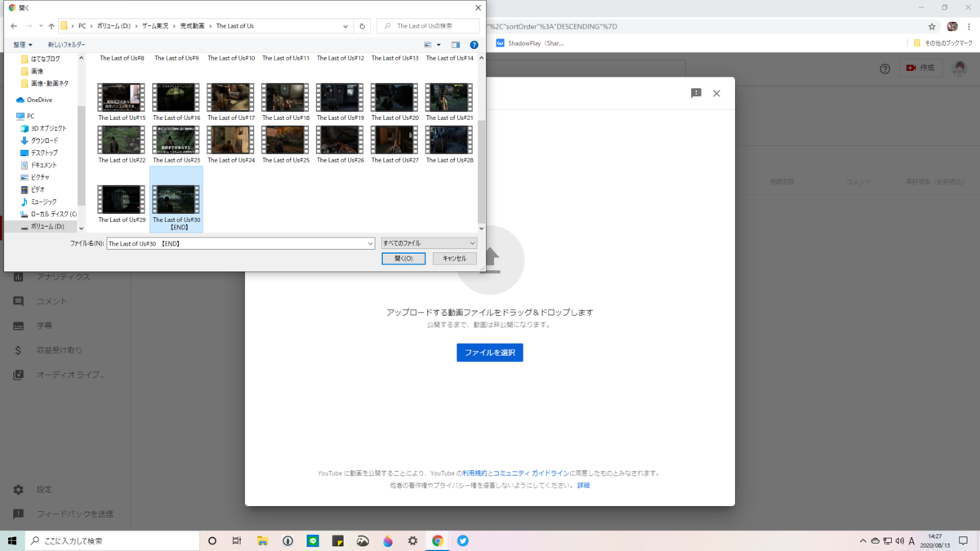Click the The Last of Us search box
This screenshot has width=980, height=551.
[429, 26]
